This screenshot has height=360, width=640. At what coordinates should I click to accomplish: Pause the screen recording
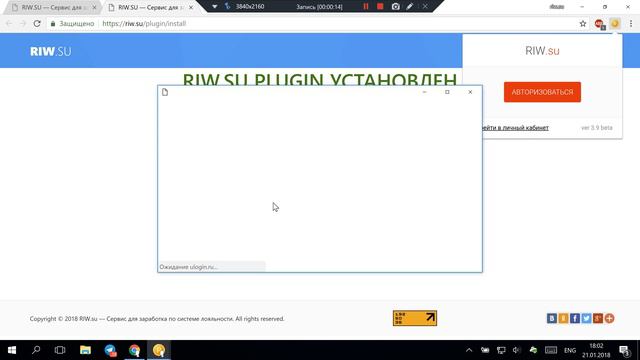[x=366, y=7]
